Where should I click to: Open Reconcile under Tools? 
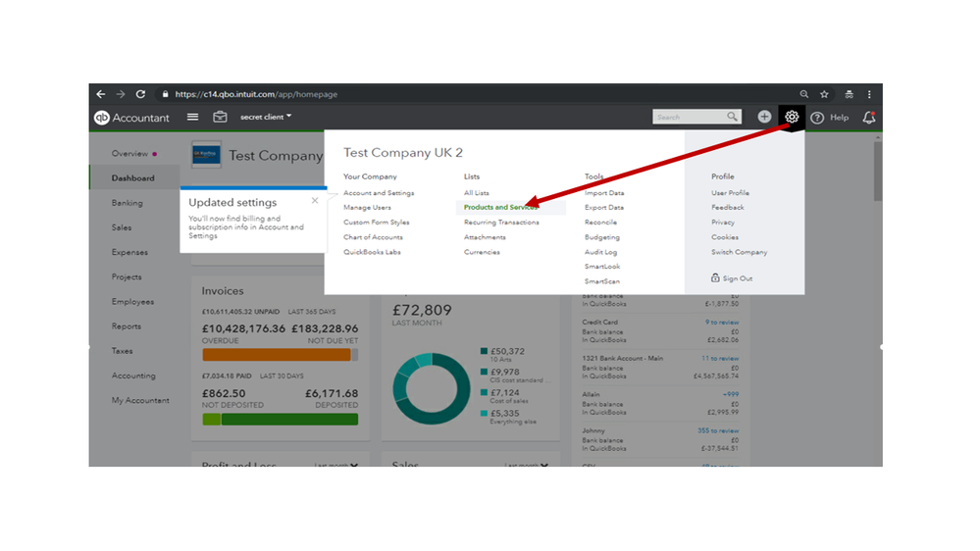[x=600, y=223]
